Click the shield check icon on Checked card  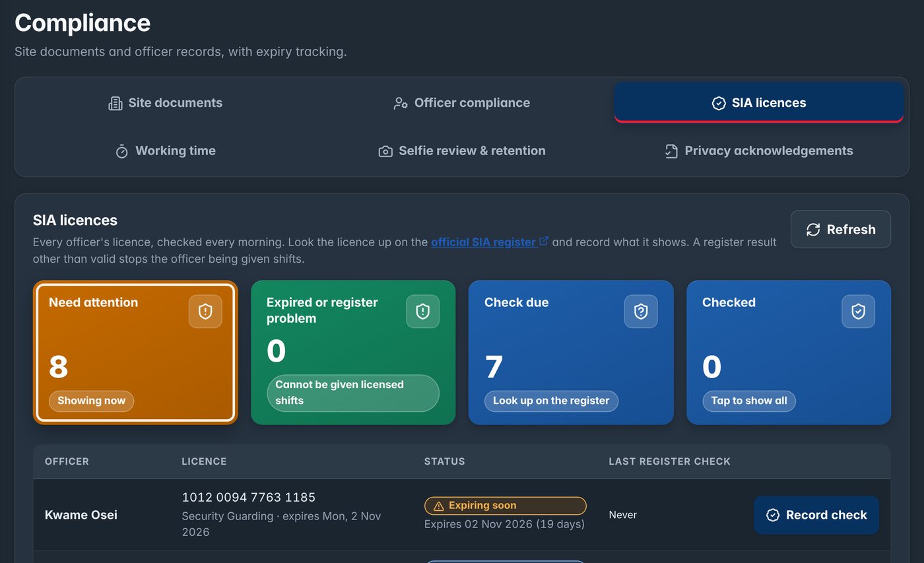[858, 312]
